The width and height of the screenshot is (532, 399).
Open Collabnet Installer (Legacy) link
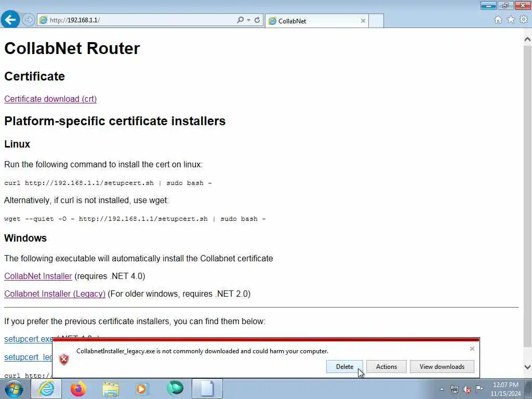coord(55,294)
